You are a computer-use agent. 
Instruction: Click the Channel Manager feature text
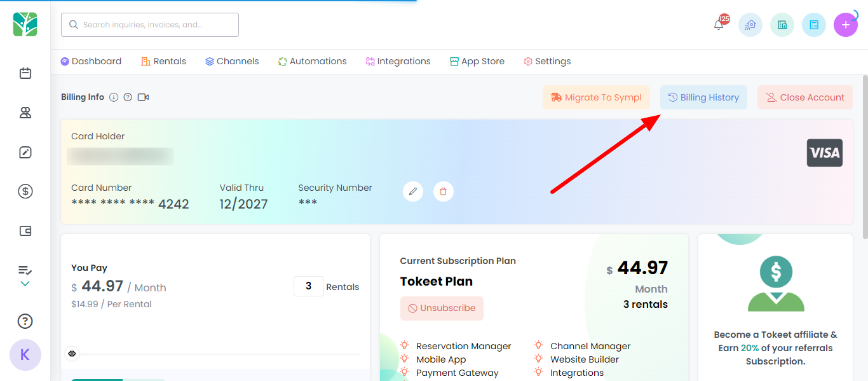point(590,346)
